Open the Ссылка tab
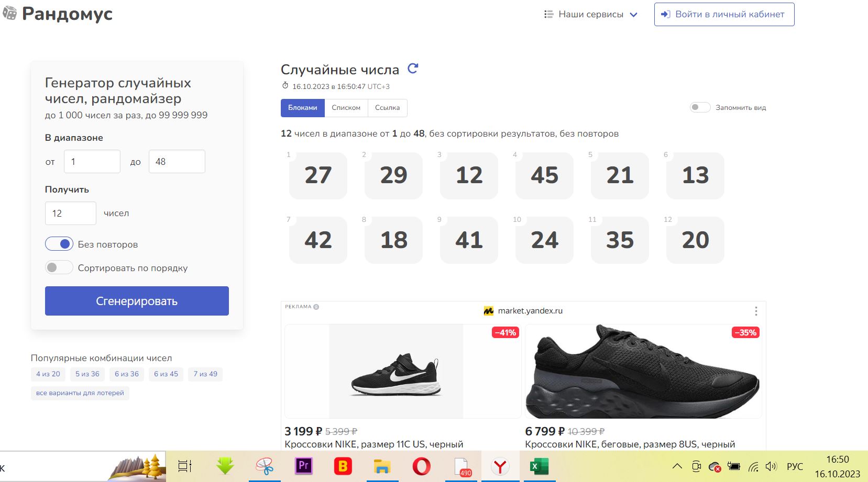This screenshot has height=482, width=868. pyautogui.click(x=388, y=108)
